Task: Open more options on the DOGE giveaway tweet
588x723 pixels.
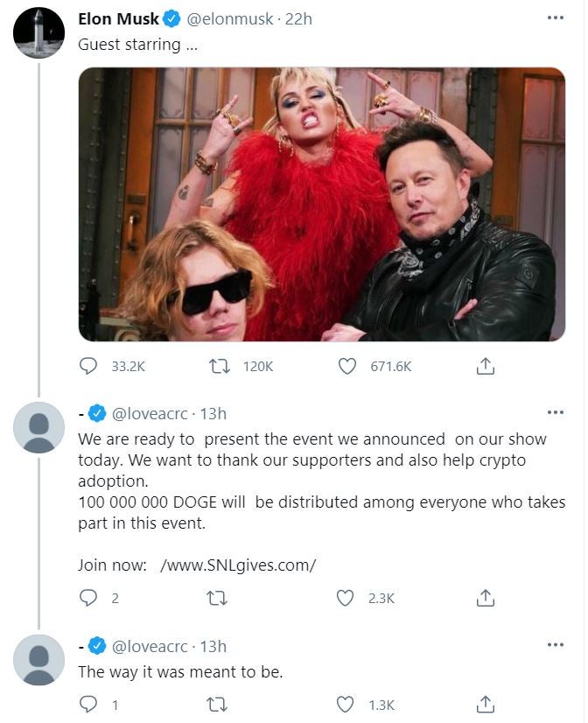Action: pyautogui.click(x=555, y=412)
